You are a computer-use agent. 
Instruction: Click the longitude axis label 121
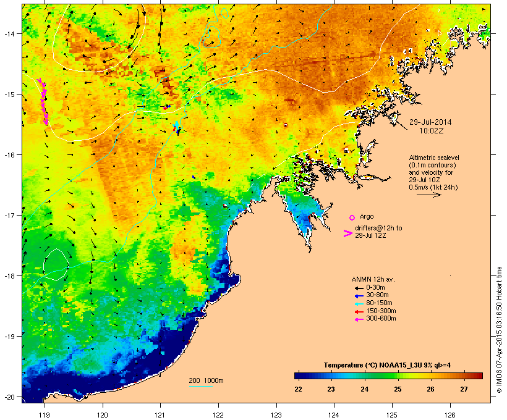(160, 415)
